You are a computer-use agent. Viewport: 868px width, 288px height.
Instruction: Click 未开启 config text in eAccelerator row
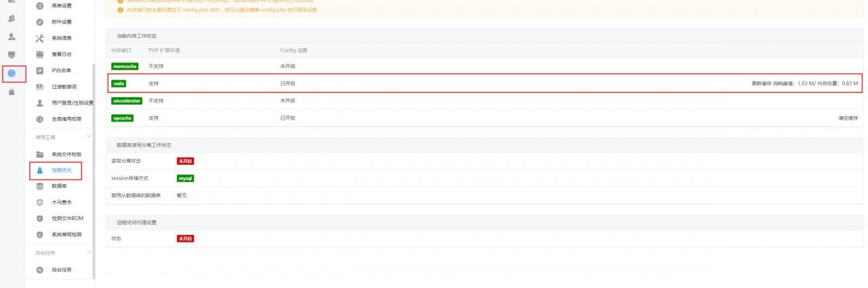click(x=288, y=101)
